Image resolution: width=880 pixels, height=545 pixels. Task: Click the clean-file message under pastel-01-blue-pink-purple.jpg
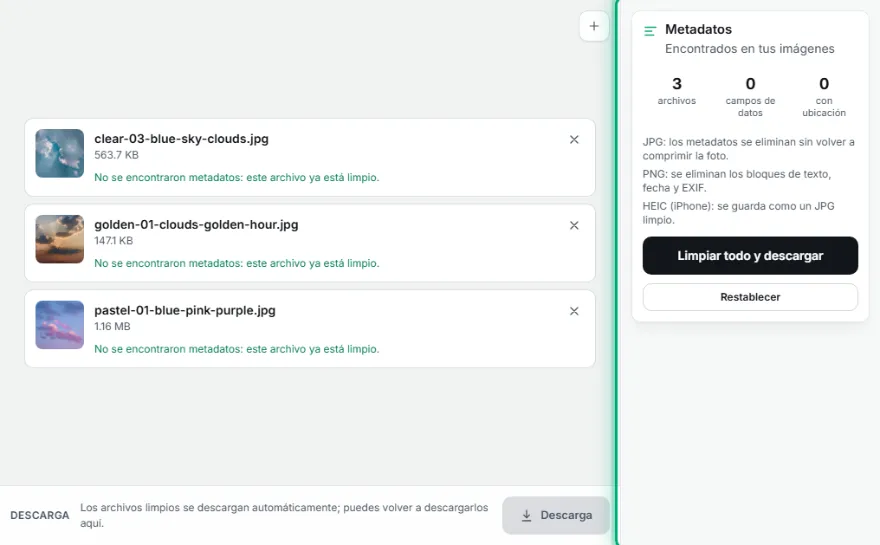pos(237,349)
